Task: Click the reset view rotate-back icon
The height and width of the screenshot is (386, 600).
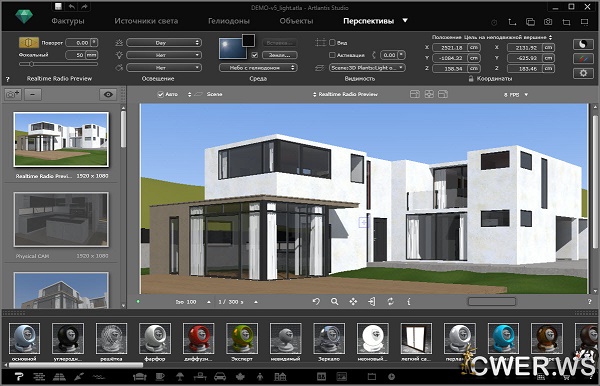Action: [x=316, y=302]
